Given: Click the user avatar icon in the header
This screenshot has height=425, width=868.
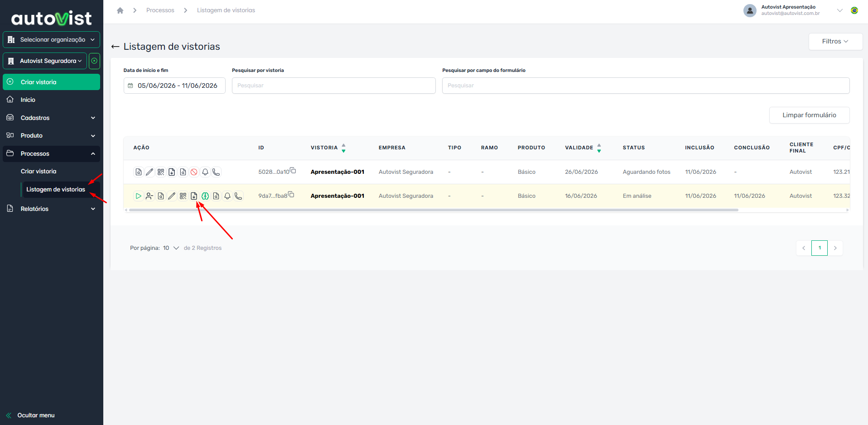Looking at the screenshot, I should [x=750, y=10].
